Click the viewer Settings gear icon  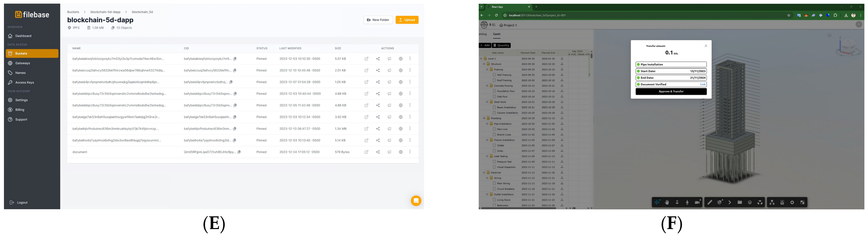pos(792,202)
